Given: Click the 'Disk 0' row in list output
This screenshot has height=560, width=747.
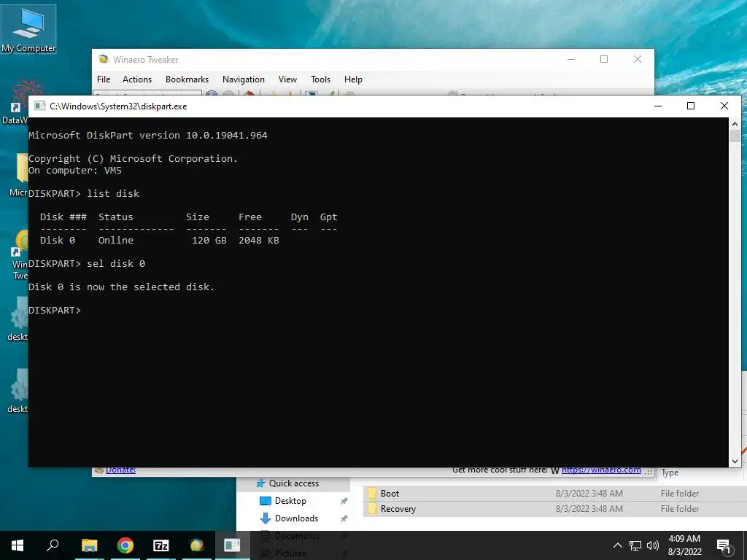Looking at the screenshot, I should pos(160,241).
